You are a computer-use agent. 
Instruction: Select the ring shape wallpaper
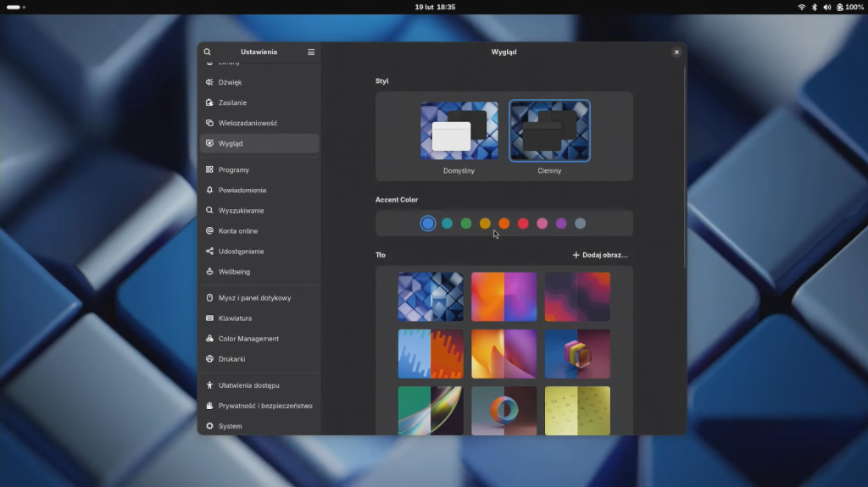504,411
